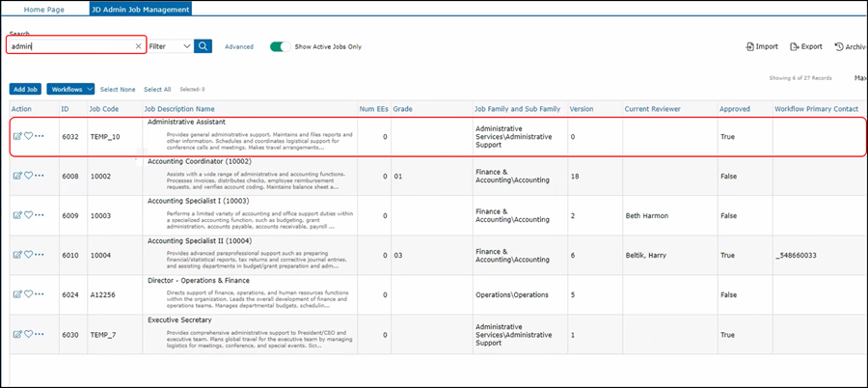This screenshot has width=868, height=388.
Task: Click the Select All link
Action: 157,89
